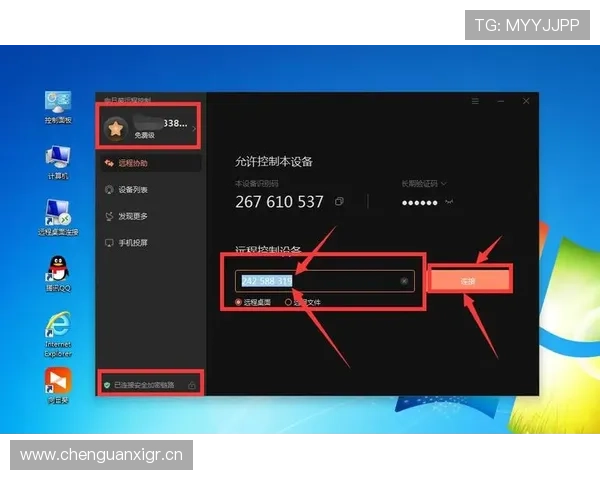Reveal the hidden verification password

click(449, 202)
